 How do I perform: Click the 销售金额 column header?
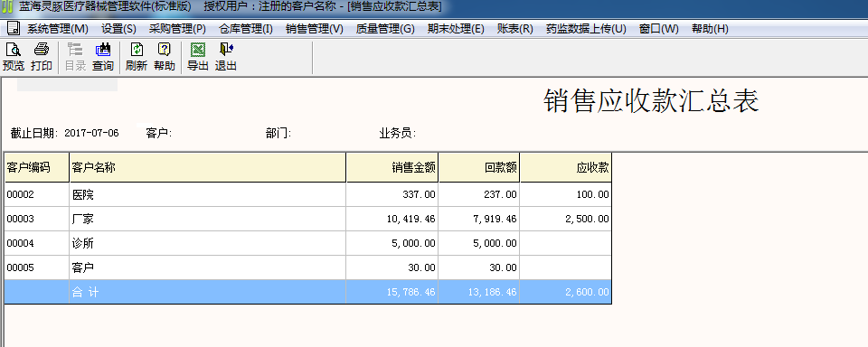point(392,168)
